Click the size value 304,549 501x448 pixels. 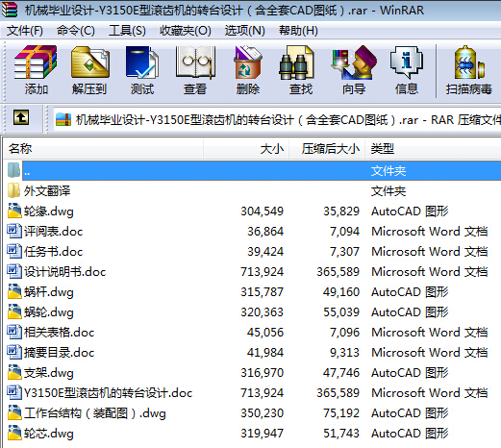click(263, 212)
